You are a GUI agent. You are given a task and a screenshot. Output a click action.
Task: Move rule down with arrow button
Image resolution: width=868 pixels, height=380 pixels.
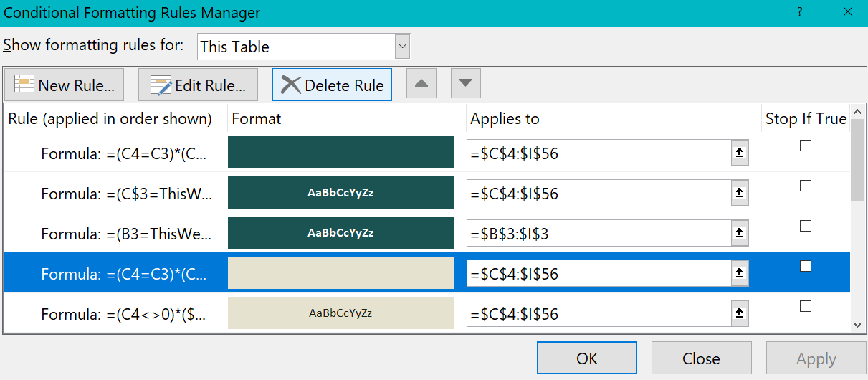[x=466, y=83]
